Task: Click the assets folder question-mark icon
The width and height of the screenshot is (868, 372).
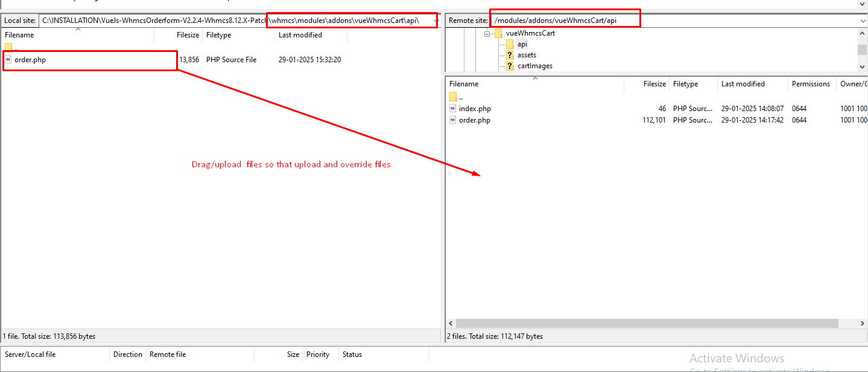Action: pos(510,55)
